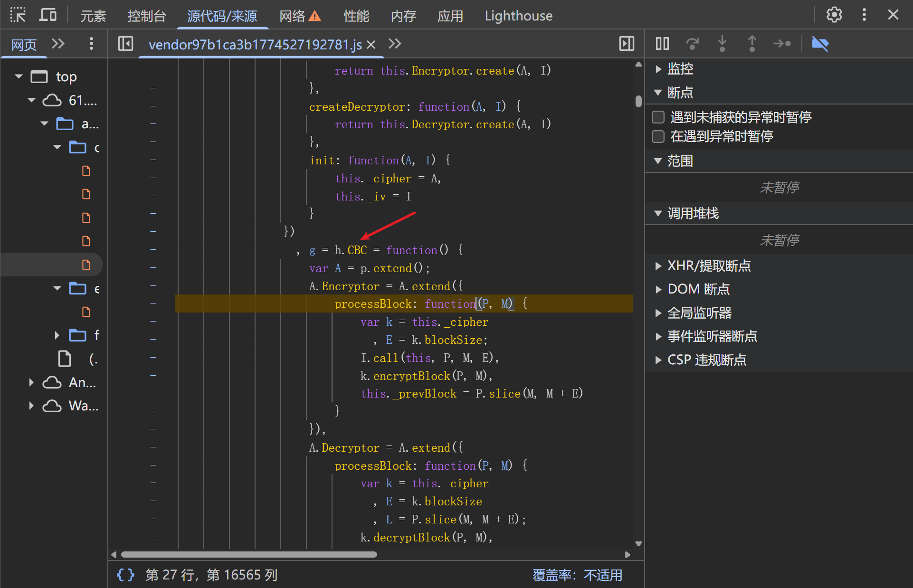This screenshot has width=913, height=588.
Task: Switch to the 元素 Elements tab
Action: pyautogui.click(x=93, y=16)
